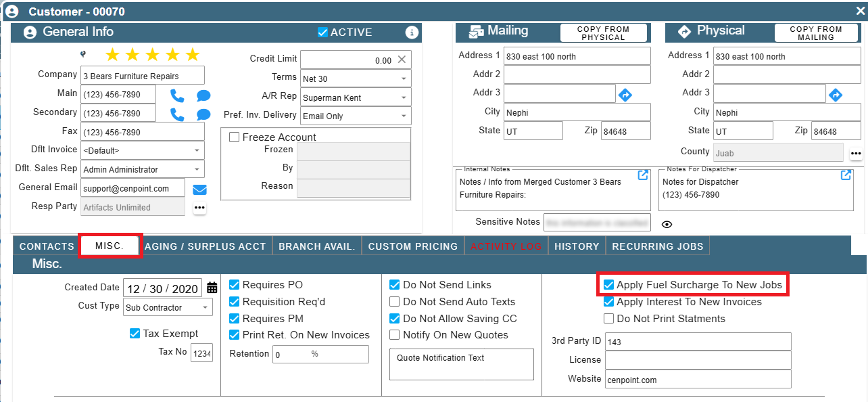Click the Retention percent field
Viewport: 868px width, 402px height.
point(320,354)
